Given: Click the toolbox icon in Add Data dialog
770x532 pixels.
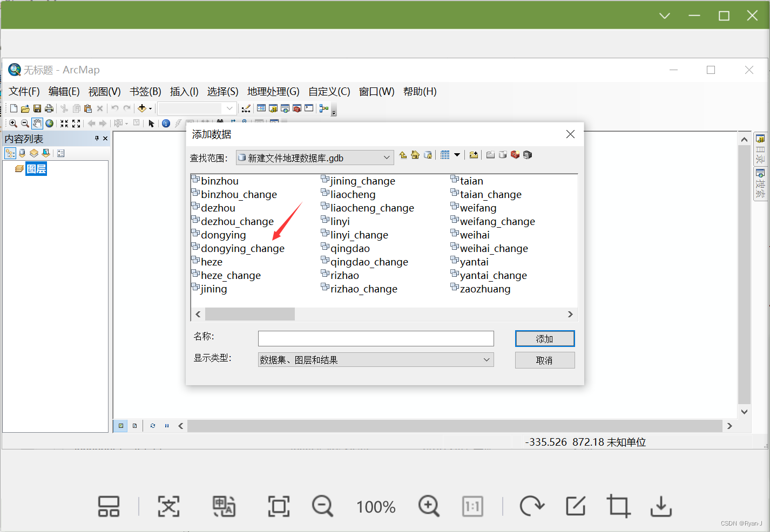Looking at the screenshot, I should point(515,155).
